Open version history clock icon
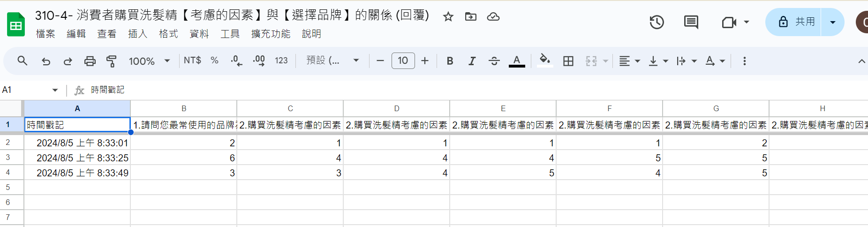Image resolution: width=868 pixels, height=227 pixels. (x=657, y=22)
